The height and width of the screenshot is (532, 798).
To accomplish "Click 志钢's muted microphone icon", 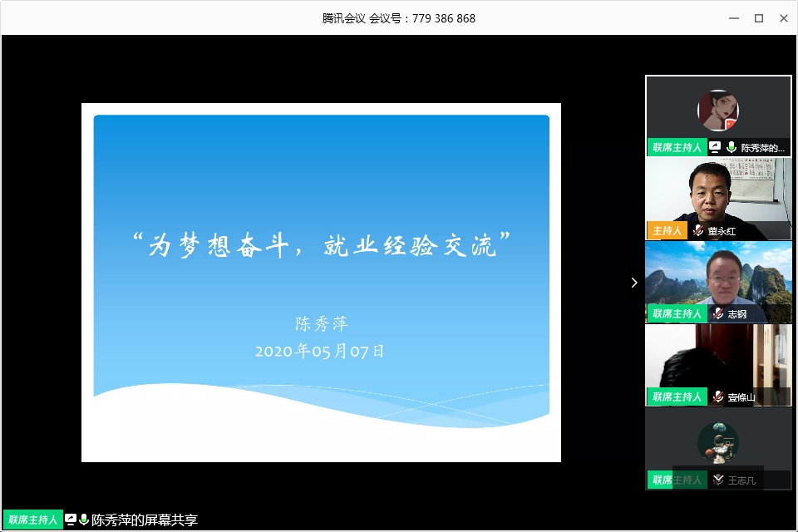I will (717, 313).
